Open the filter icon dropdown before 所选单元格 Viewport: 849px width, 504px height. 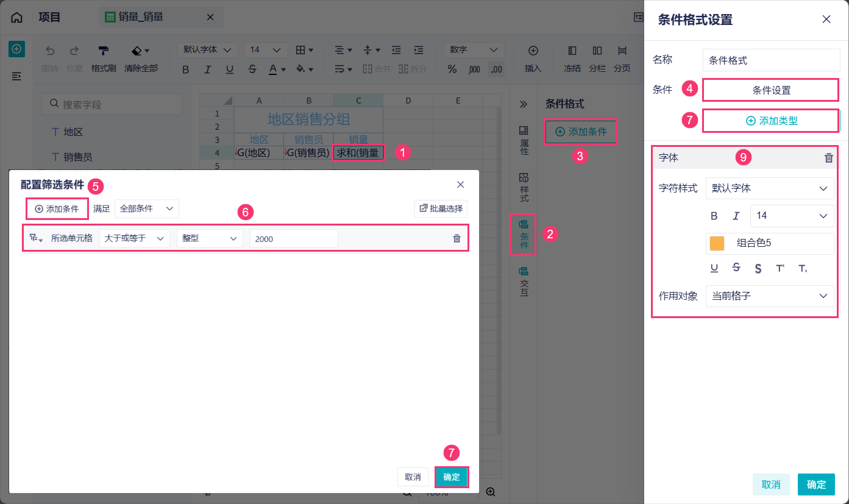point(36,238)
